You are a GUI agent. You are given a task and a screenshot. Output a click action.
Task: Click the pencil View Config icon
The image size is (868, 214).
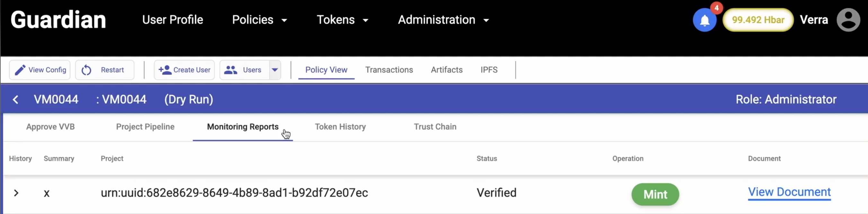[20, 70]
